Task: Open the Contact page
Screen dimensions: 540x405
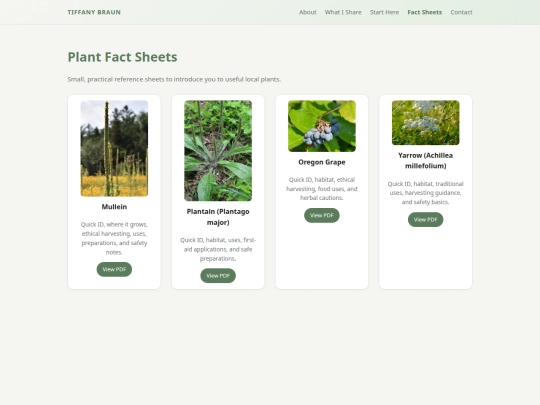Action: (x=461, y=12)
